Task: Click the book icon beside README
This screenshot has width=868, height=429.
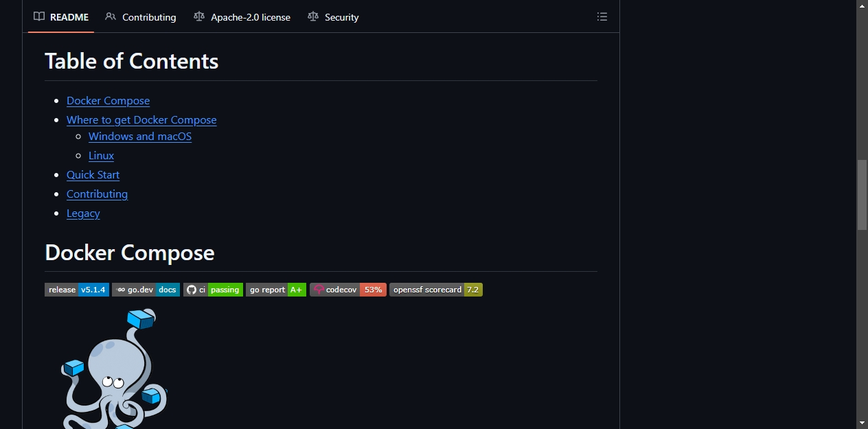Action: point(39,16)
